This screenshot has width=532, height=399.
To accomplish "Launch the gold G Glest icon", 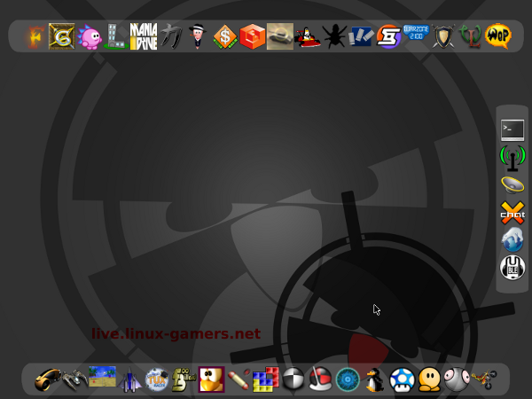I will 62,36.
